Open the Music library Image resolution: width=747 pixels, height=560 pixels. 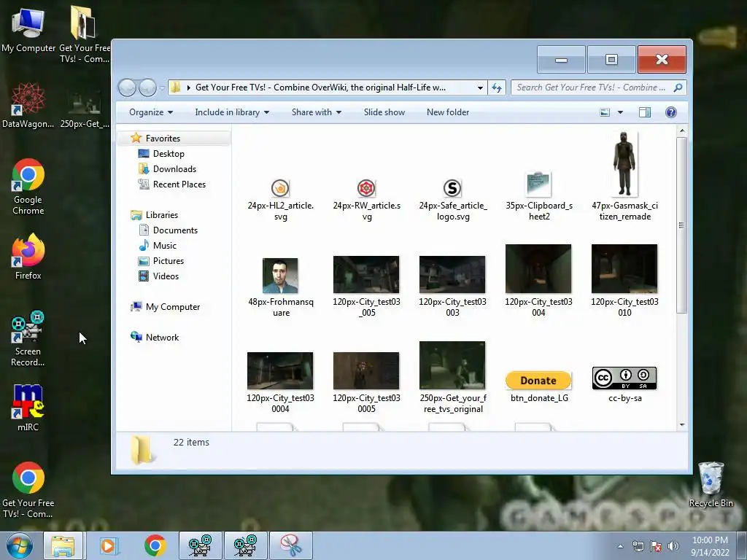coord(164,246)
